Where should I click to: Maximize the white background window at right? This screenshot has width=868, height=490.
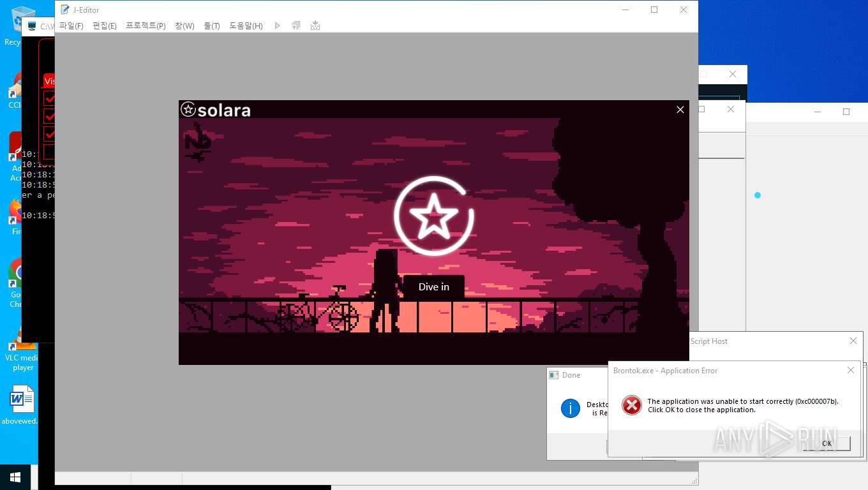click(x=846, y=112)
